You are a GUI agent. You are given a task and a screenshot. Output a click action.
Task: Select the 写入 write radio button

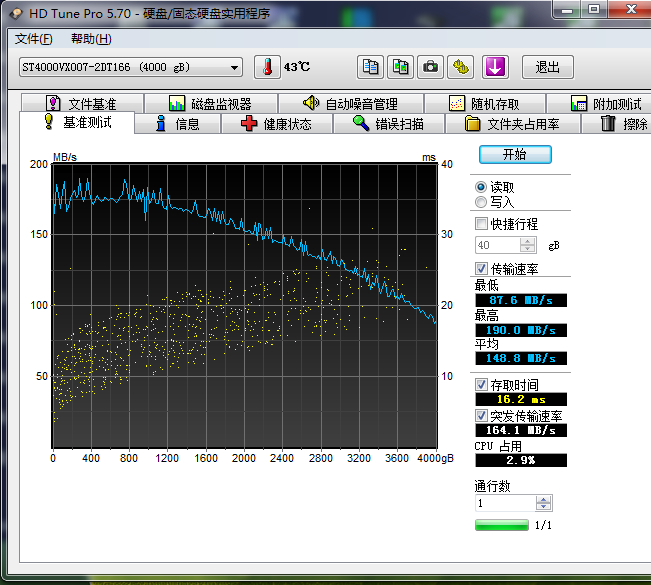[x=481, y=202]
